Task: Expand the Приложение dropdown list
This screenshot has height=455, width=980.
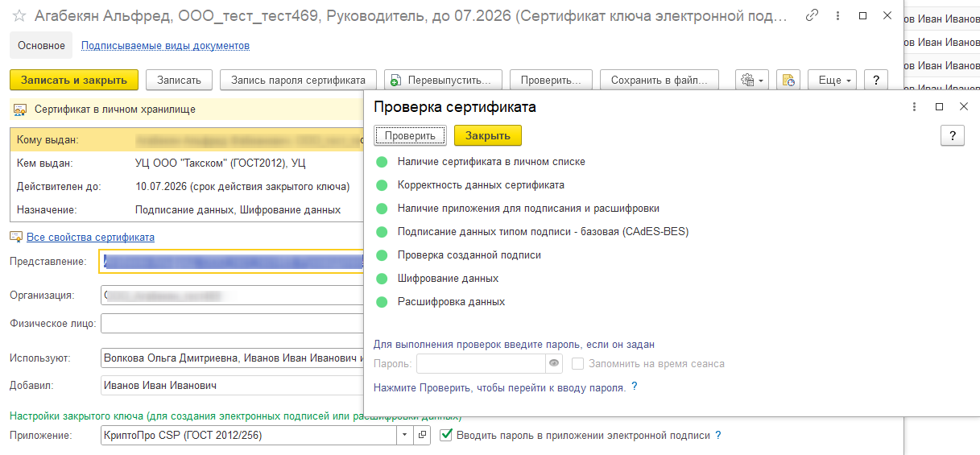Action: [x=404, y=436]
